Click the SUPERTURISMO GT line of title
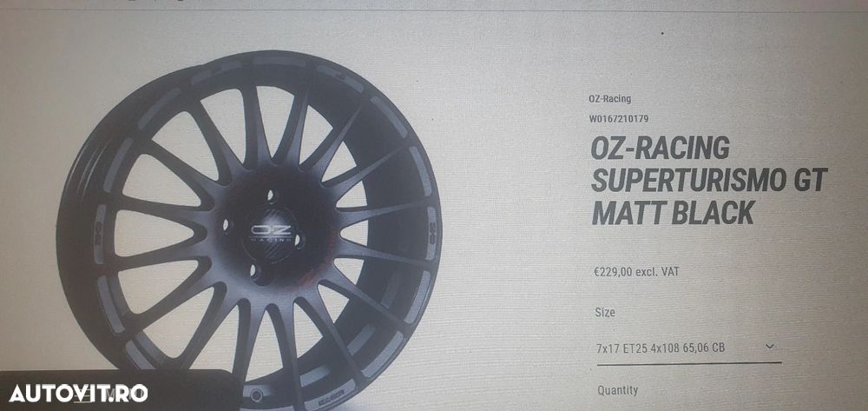The height and width of the screenshot is (411, 868). tap(709, 181)
